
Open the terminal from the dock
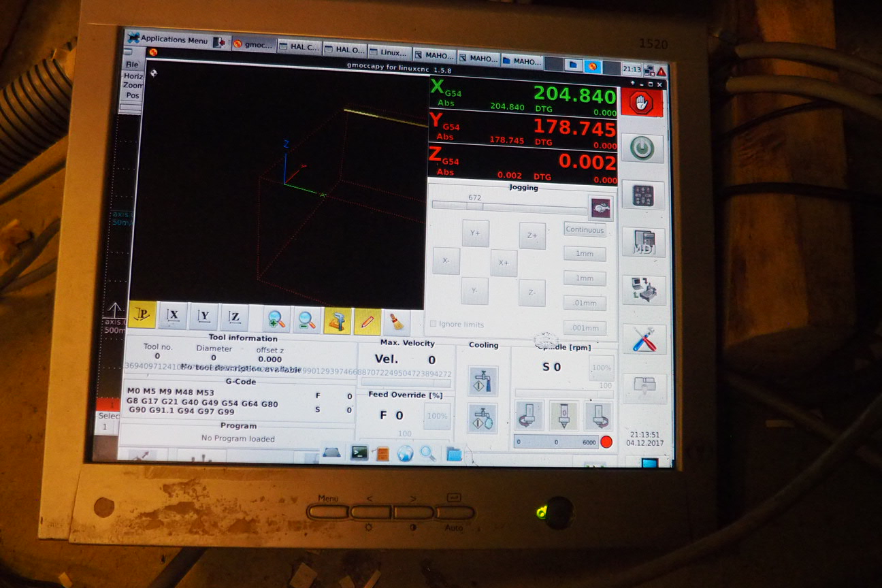359,452
